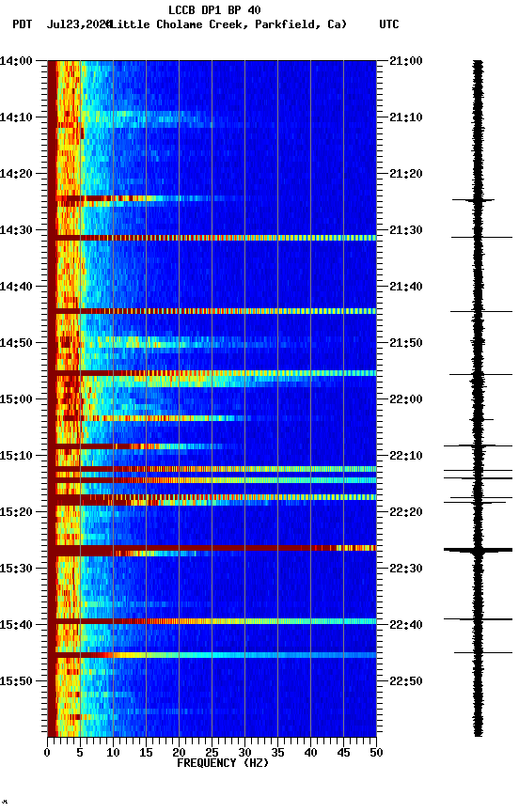Click the '14:20' PDT time label

point(16,174)
